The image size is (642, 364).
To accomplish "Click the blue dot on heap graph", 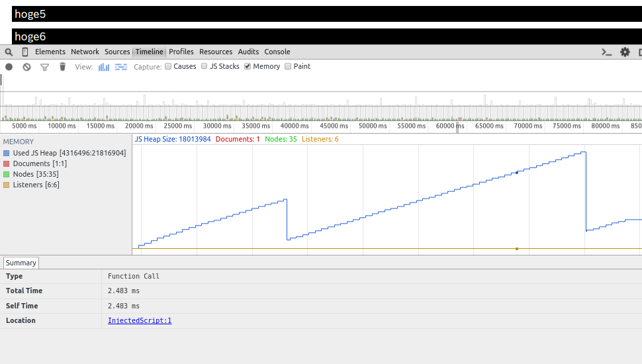I will pos(517,173).
